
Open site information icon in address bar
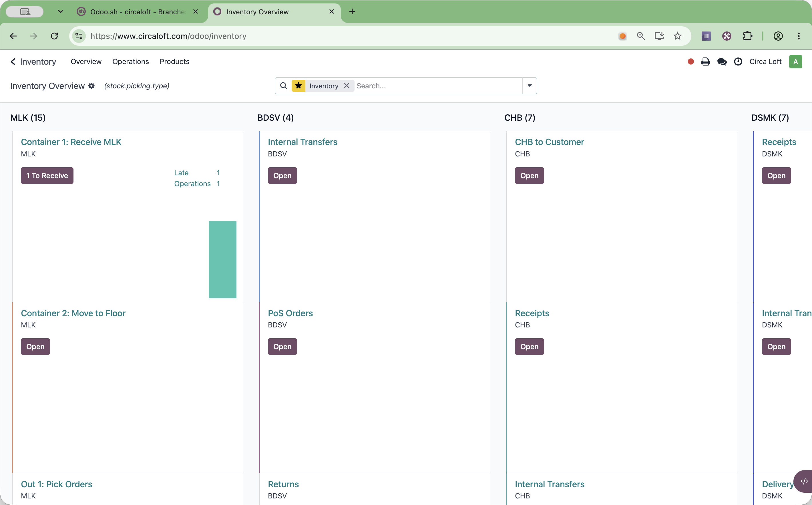[x=79, y=36]
